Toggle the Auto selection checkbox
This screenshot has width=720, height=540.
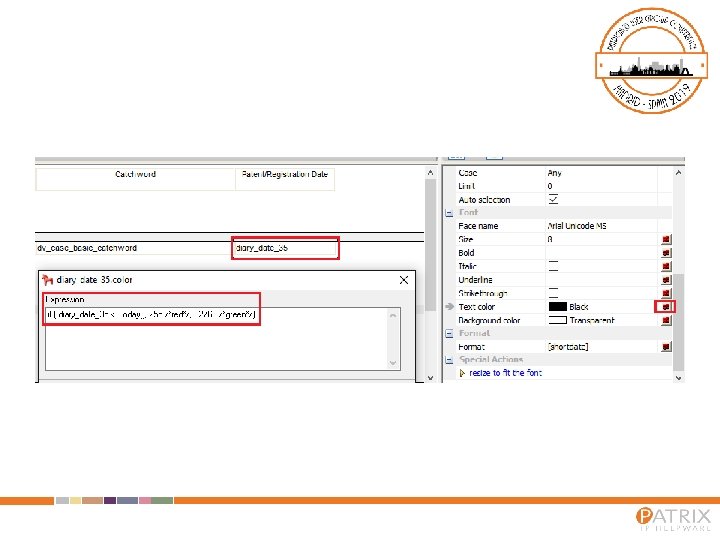pyautogui.click(x=553, y=199)
